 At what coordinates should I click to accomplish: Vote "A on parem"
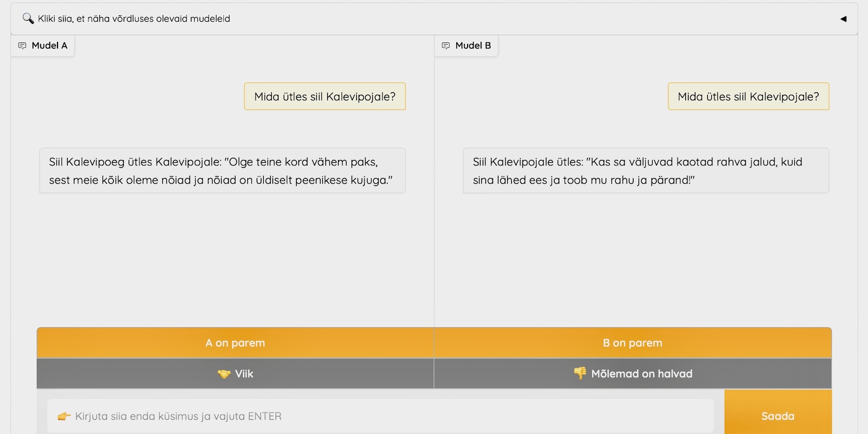pos(235,343)
